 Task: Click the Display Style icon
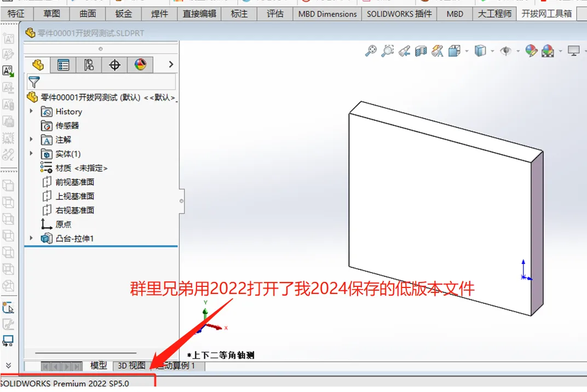(480, 50)
